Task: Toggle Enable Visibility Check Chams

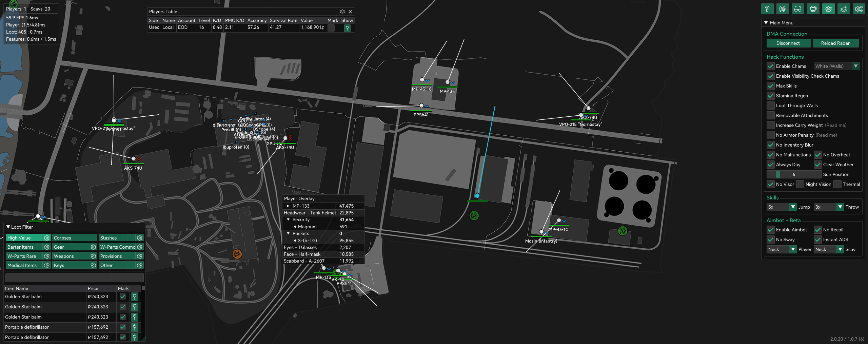Action: click(771, 76)
